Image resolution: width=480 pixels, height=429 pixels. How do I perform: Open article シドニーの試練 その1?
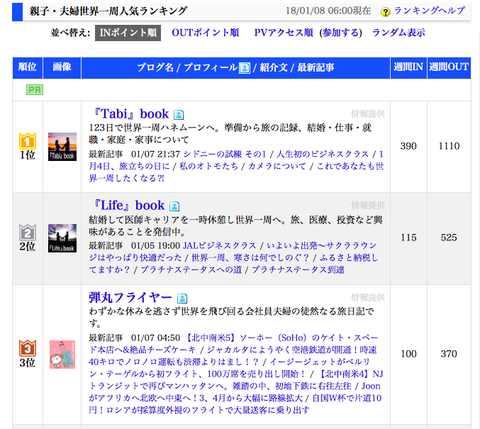[x=225, y=154]
